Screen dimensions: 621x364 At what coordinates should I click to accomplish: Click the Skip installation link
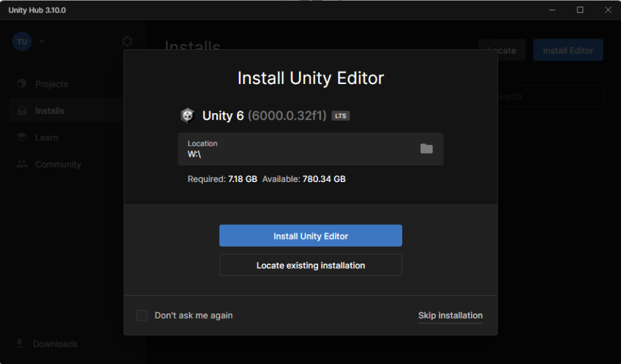pyautogui.click(x=450, y=315)
